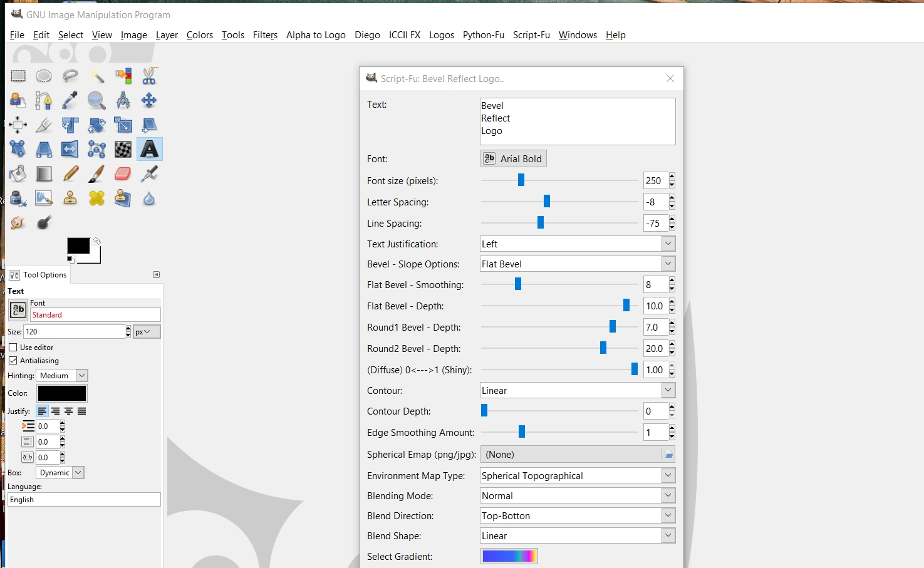
Task: Select the Rectangle Select tool
Action: click(x=18, y=76)
